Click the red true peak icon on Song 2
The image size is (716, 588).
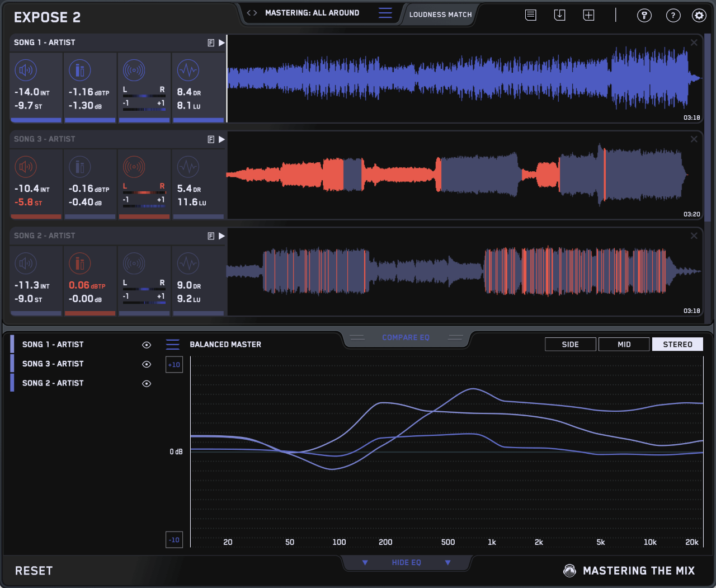click(79, 263)
